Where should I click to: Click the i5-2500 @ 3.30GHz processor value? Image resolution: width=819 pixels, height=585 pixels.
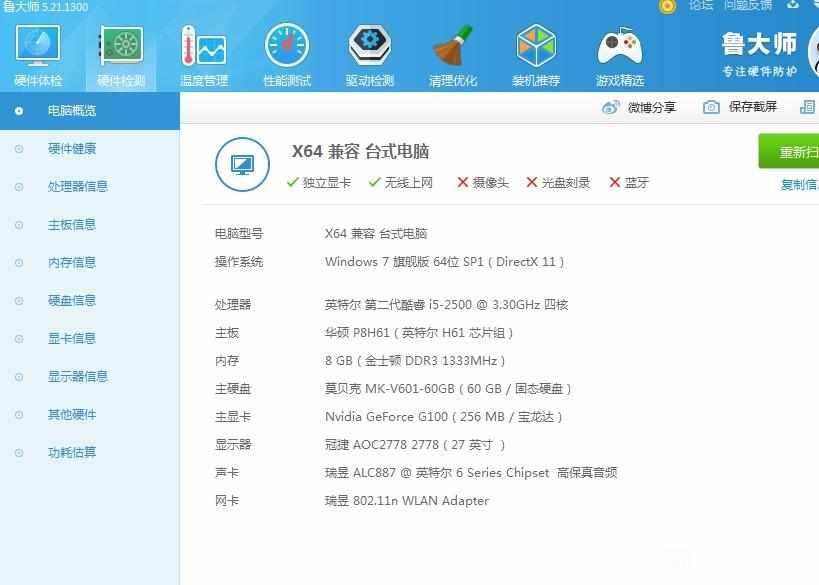(x=446, y=305)
